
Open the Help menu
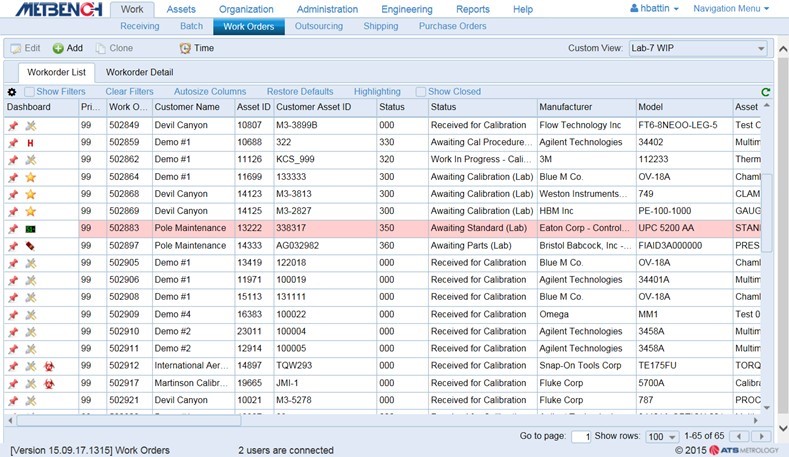tap(523, 9)
